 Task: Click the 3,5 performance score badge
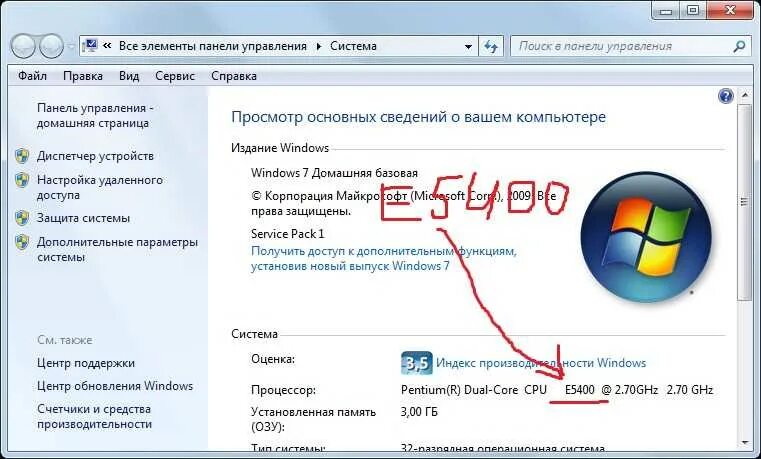click(x=416, y=363)
